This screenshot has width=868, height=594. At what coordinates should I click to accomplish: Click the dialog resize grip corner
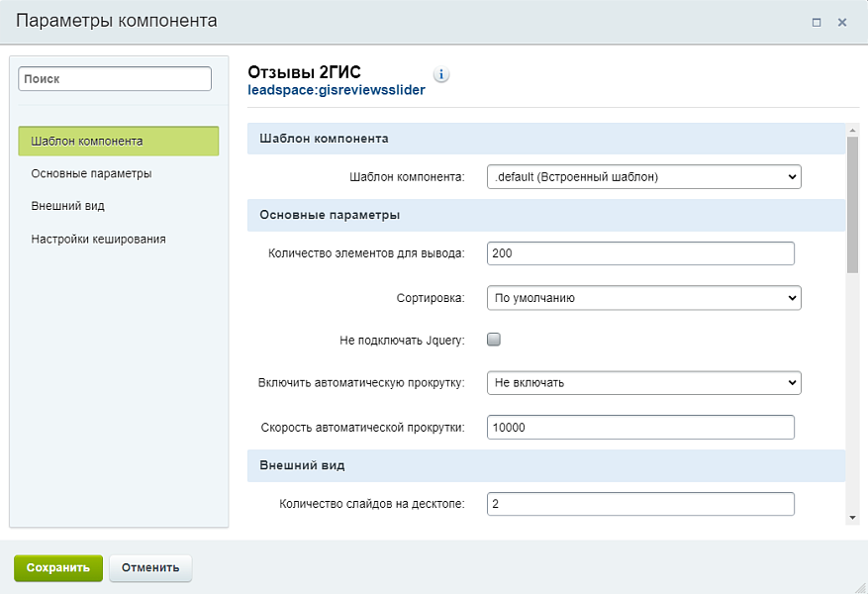coord(860,586)
